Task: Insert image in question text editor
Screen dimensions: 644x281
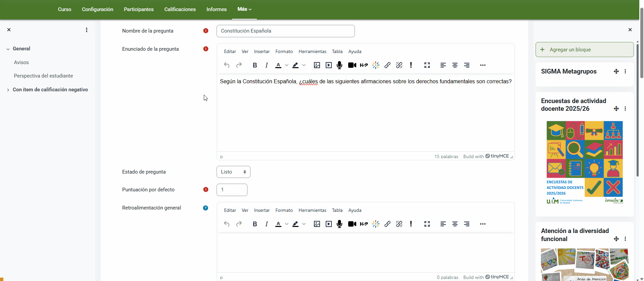Action: click(x=317, y=65)
